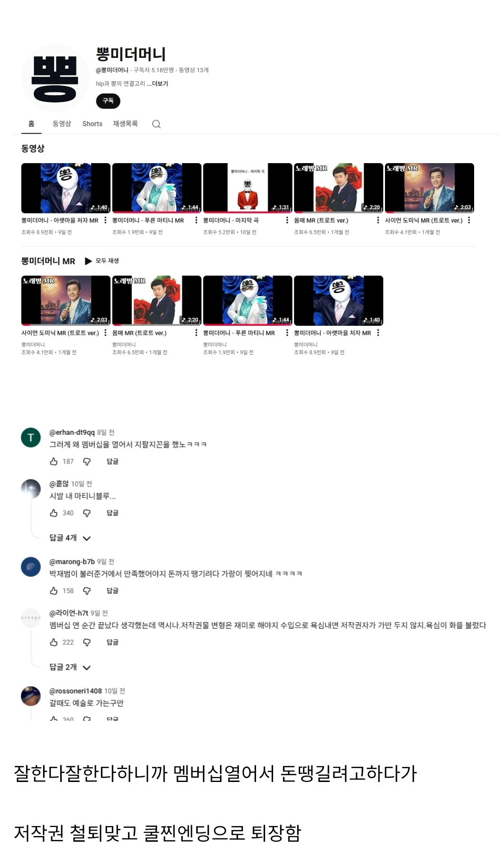Image resolution: width=504 pixels, height=864 pixels.
Task: Open the 뽕미더머니 MR playlist title
Action: click(x=48, y=261)
